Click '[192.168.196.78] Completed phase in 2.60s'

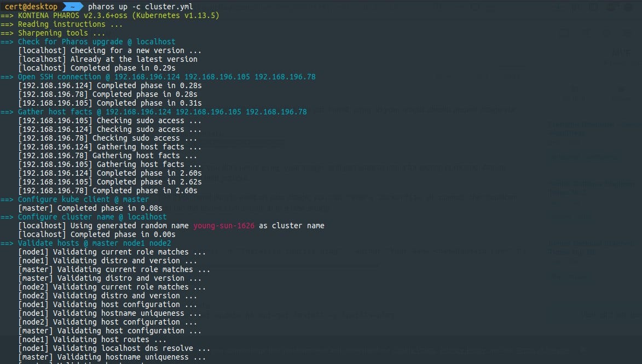click(x=108, y=191)
